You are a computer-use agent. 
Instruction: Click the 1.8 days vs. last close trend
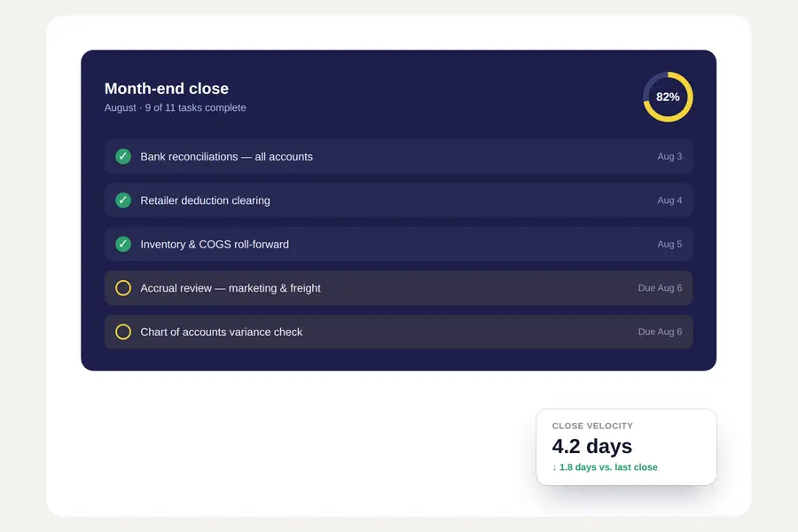[x=605, y=467]
